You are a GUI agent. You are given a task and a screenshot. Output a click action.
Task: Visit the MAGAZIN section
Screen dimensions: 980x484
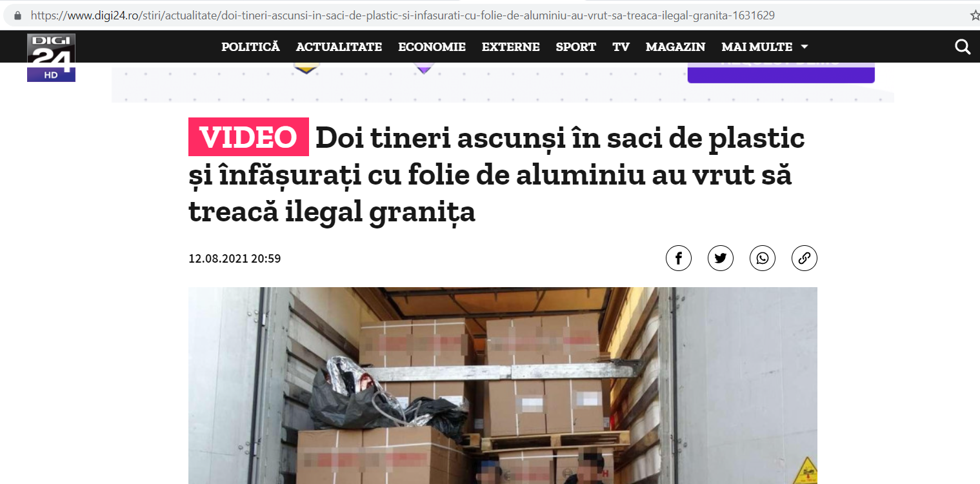pyautogui.click(x=675, y=46)
